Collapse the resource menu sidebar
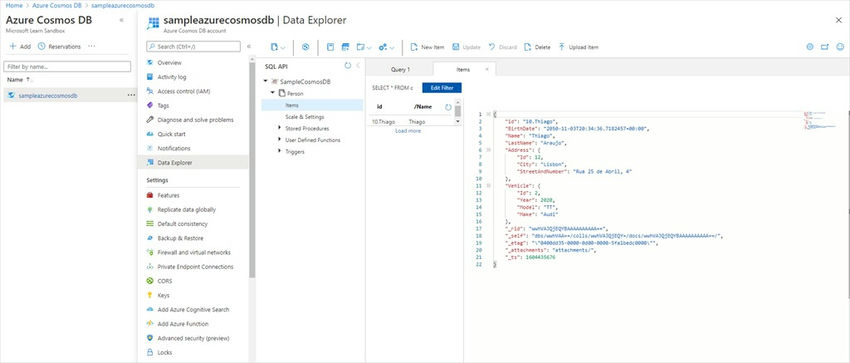This screenshot has width=850, height=363. pos(249,47)
